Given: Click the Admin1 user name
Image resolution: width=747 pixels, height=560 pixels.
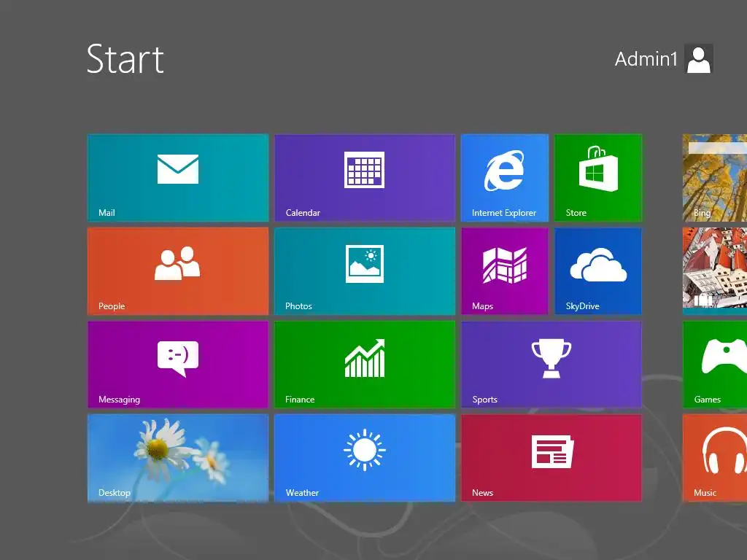Looking at the screenshot, I should (x=646, y=59).
